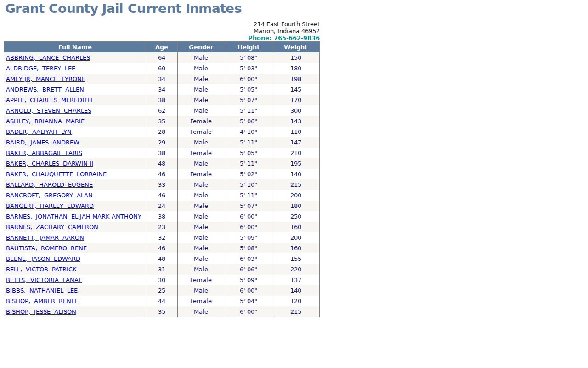This screenshot has width=588, height=368.
Task: Click the Full Name column header
Action: click(x=75, y=47)
